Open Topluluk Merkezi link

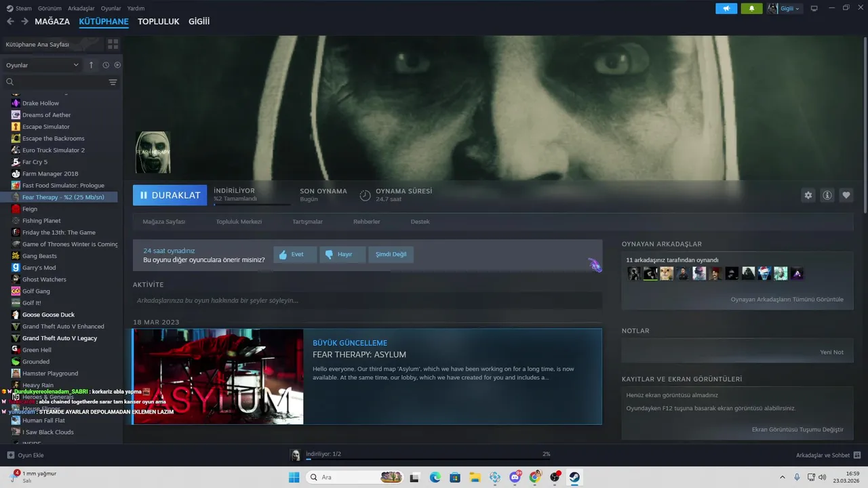[x=239, y=222]
